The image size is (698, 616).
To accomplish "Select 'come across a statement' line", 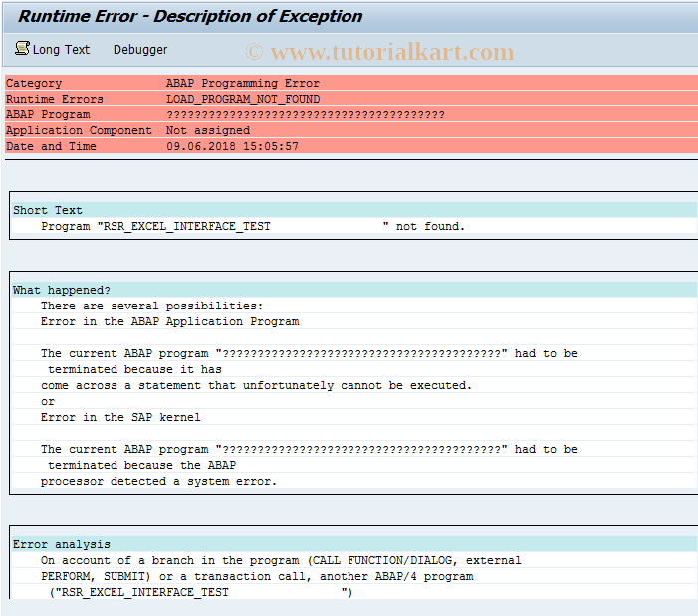I will click(x=257, y=385).
